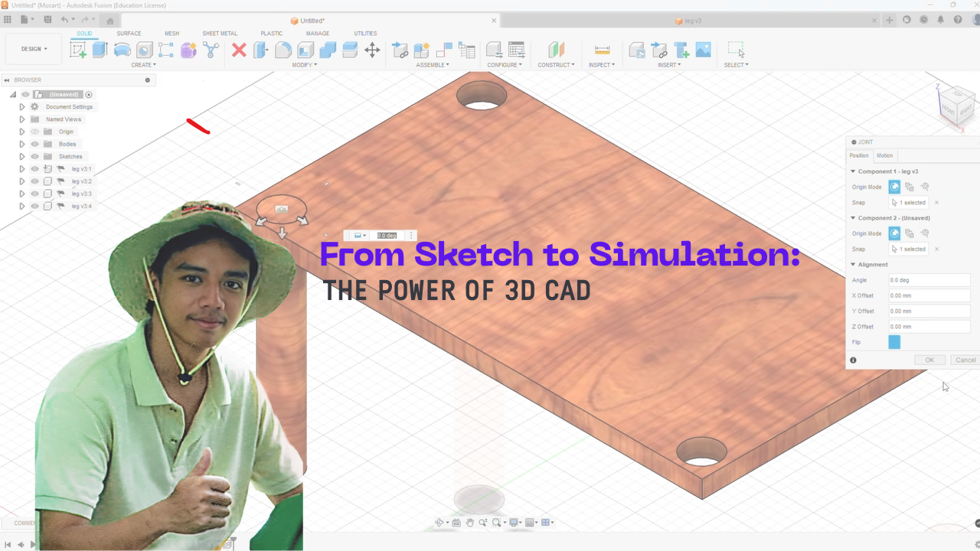The image size is (980, 551).
Task: Click the blue Flip swatch in Alignment
Action: click(x=893, y=342)
